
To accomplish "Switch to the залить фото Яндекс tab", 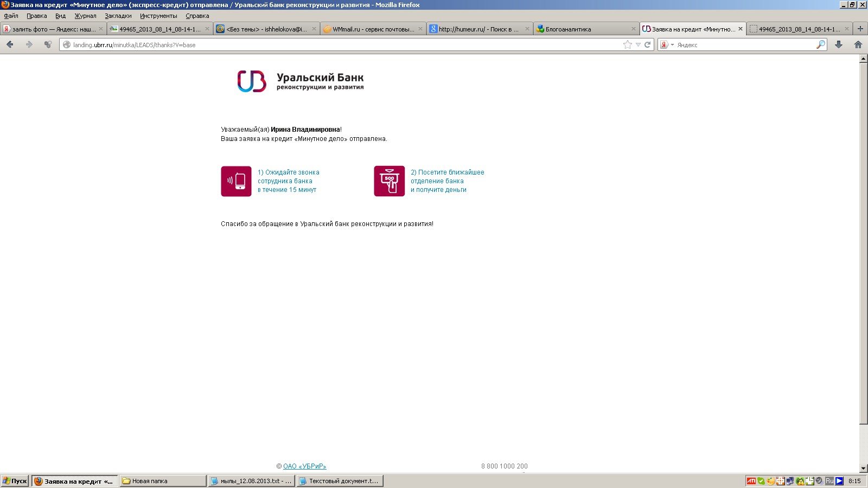I will [53, 29].
